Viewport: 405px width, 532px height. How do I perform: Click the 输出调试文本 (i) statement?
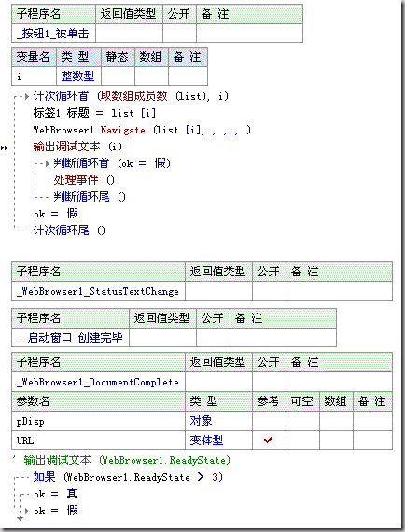tap(77, 147)
